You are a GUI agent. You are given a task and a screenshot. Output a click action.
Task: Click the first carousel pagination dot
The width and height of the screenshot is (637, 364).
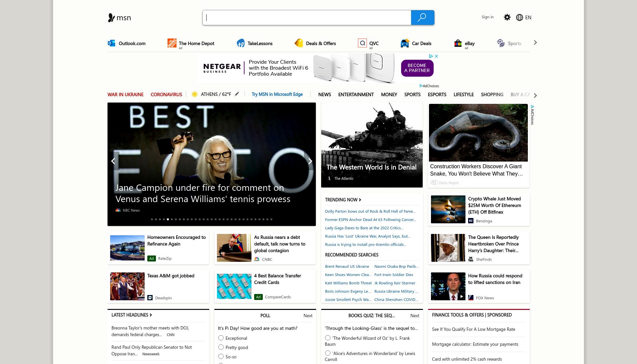(152, 219)
